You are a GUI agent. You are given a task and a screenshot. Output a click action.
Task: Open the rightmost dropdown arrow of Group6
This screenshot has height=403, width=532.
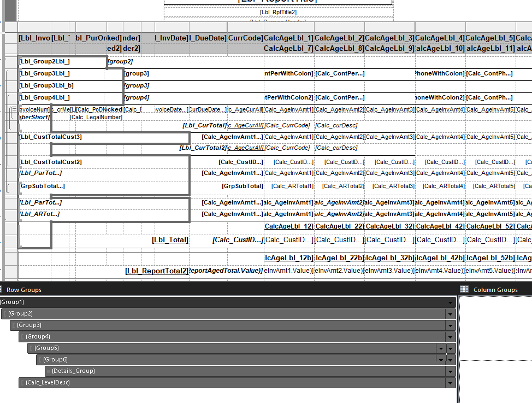point(450,360)
